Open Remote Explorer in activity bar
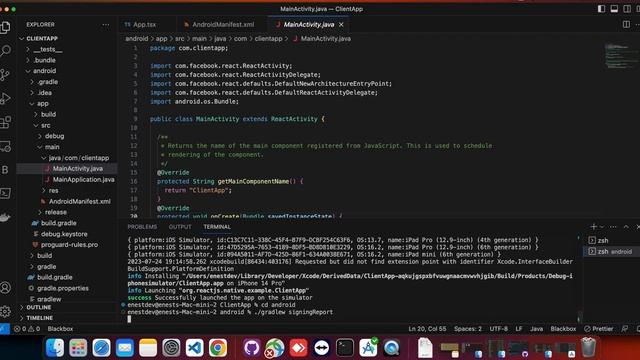Screen dimensions: 640x360 (x=5, y=146)
